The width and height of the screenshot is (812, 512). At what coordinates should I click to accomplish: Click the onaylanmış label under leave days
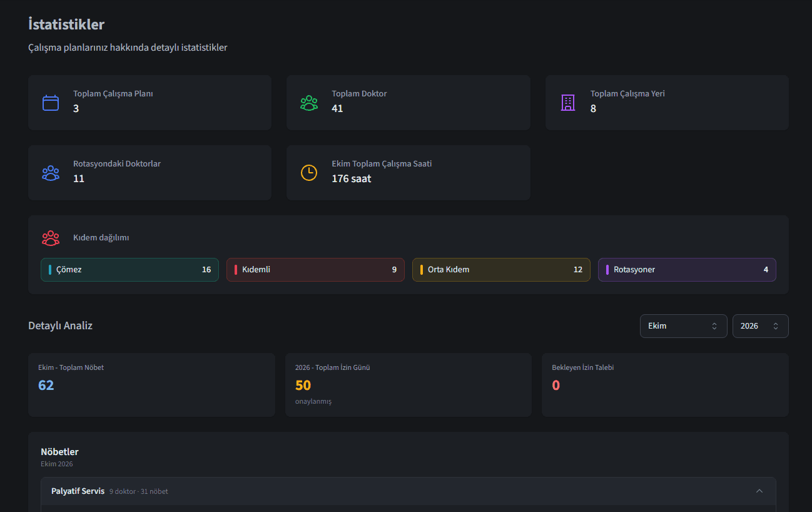[x=313, y=401]
